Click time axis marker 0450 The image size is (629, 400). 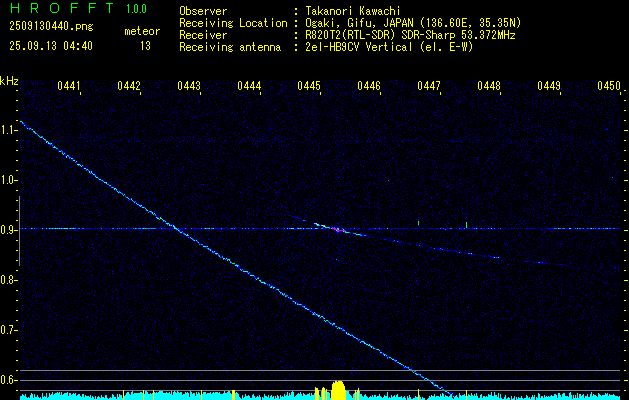point(609,85)
